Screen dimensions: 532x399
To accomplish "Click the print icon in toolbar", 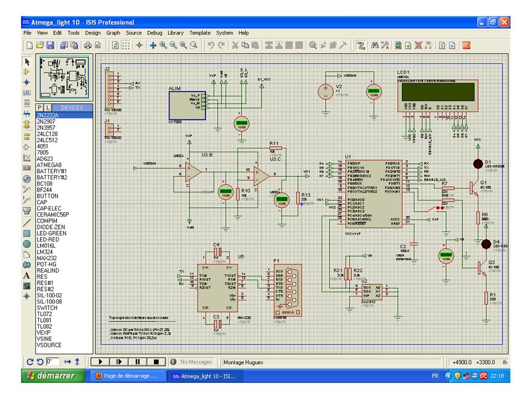I will point(88,45).
